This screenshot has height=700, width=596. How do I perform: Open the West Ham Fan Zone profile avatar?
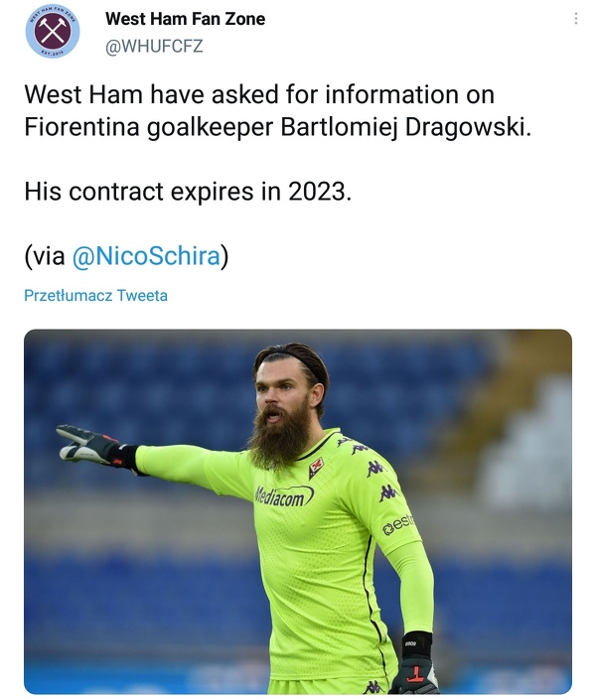click(53, 31)
